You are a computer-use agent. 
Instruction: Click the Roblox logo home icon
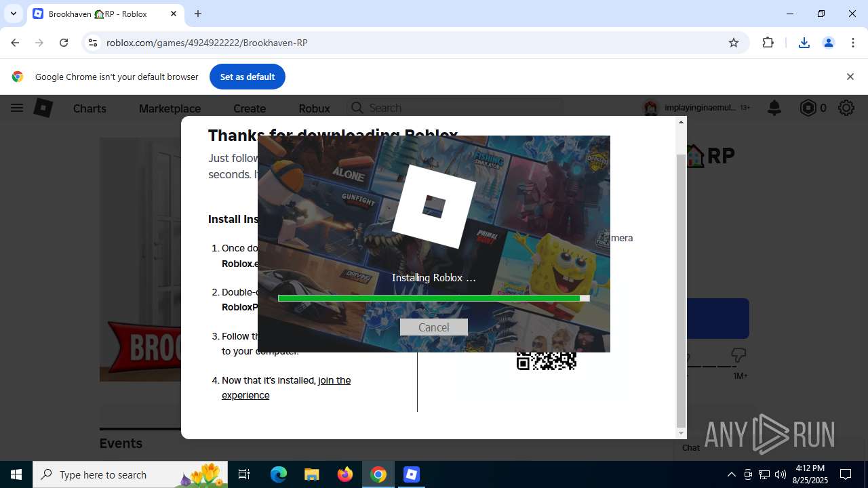click(43, 108)
